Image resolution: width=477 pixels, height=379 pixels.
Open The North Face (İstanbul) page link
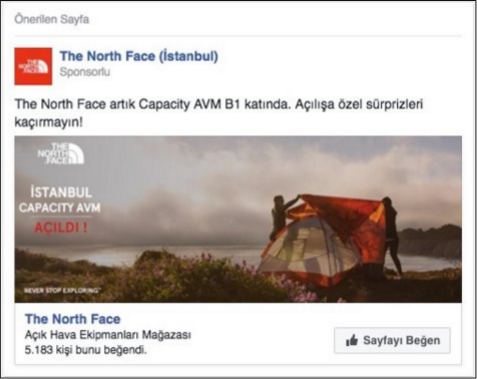click(x=139, y=56)
